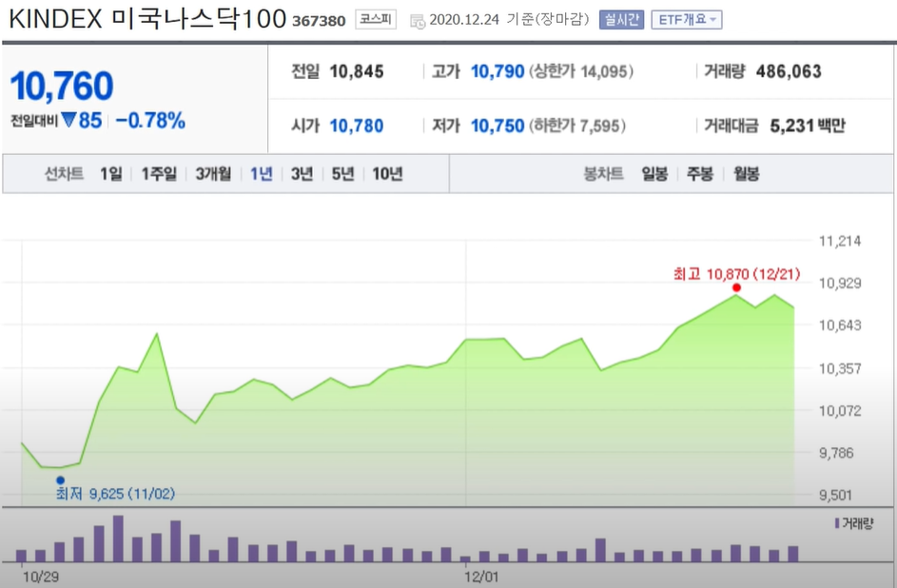This screenshot has height=588, width=897.
Task: Click the 코스피 market badge
Action: 376,19
